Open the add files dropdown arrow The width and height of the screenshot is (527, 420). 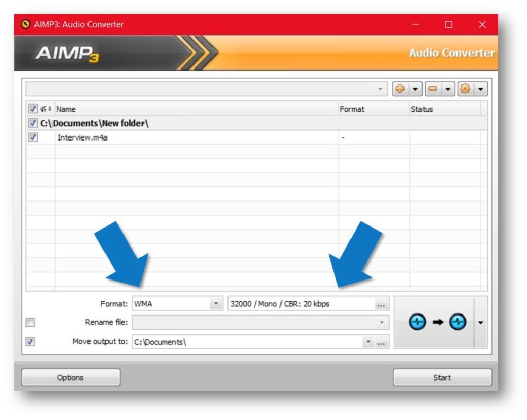pyautogui.click(x=415, y=89)
